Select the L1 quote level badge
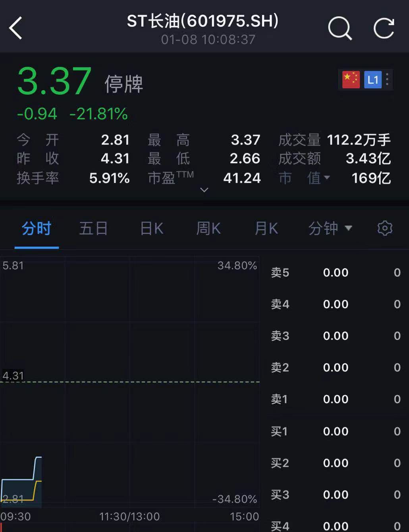The width and height of the screenshot is (409, 532). coord(372,79)
